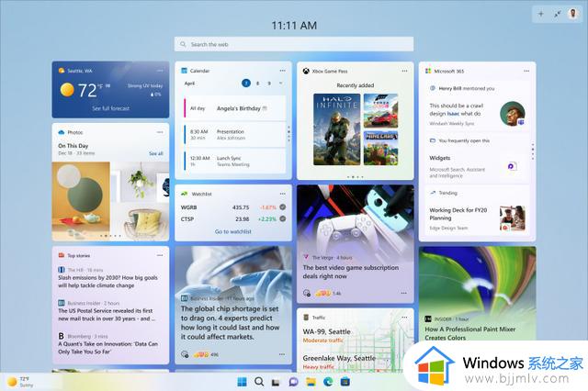
Task: Click the Watchlist chart icon
Action: (x=184, y=194)
